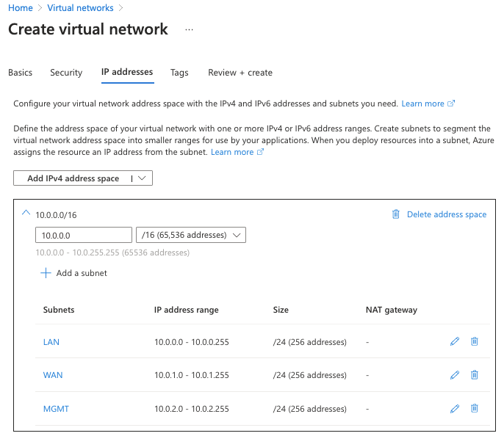Click Delete address space
Viewport: 504px width, 436px height.
tap(439, 214)
